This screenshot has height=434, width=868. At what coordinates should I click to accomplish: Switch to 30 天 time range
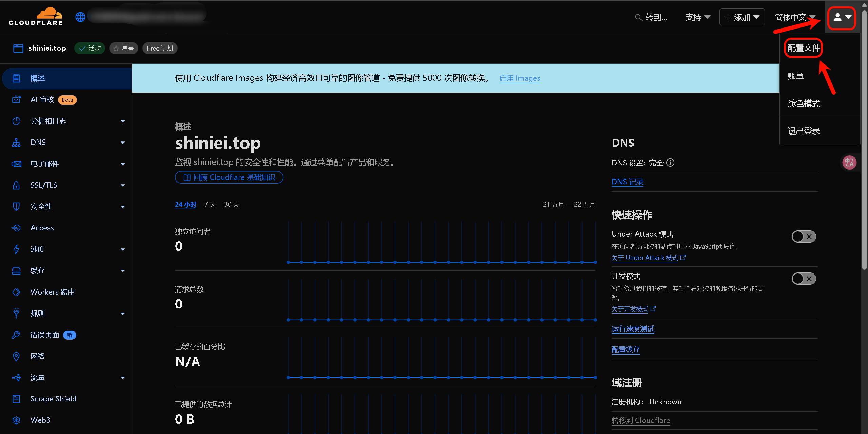[x=232, y=205]
